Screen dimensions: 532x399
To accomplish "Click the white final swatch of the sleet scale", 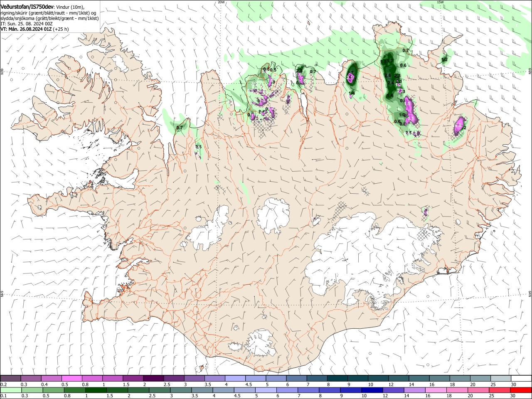I will pos(521,378).
